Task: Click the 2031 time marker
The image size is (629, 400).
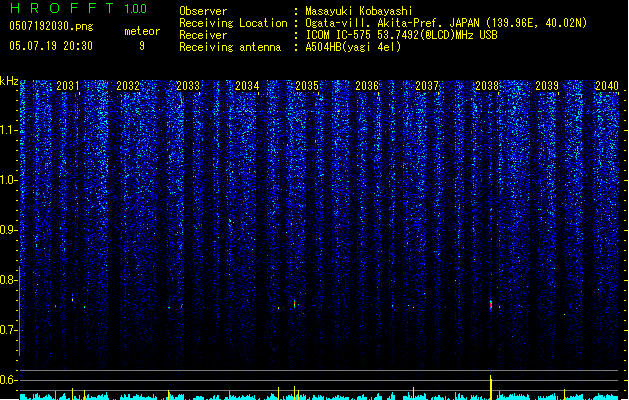Action: click(x=68, y=85)
